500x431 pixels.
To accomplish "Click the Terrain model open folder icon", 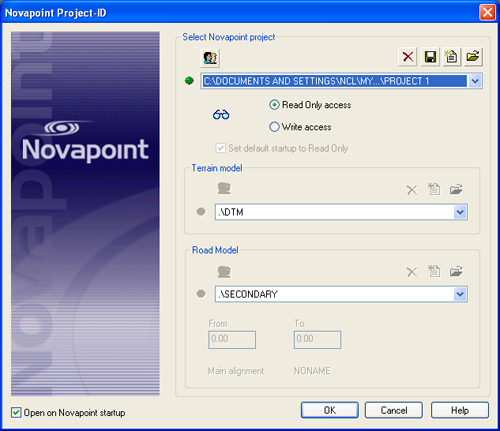I will (456, 189).
